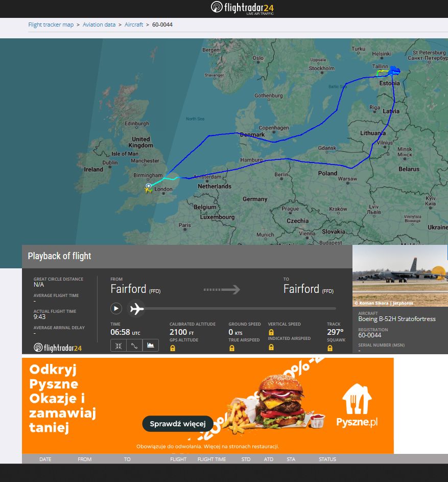Click the Playback of flight heading
Image resolution: width=448 pixels, height=482 pixels.
pyautogui.click(x=59, y=256)
